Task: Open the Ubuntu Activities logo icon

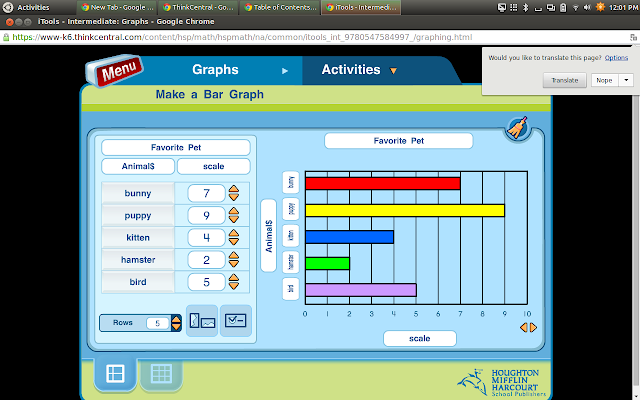Action: pos(8,7)
